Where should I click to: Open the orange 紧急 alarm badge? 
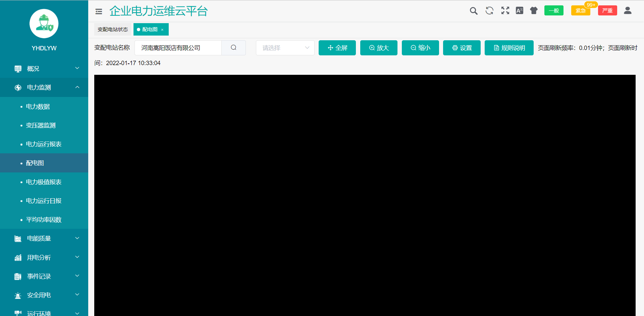[x=580, y=11]
